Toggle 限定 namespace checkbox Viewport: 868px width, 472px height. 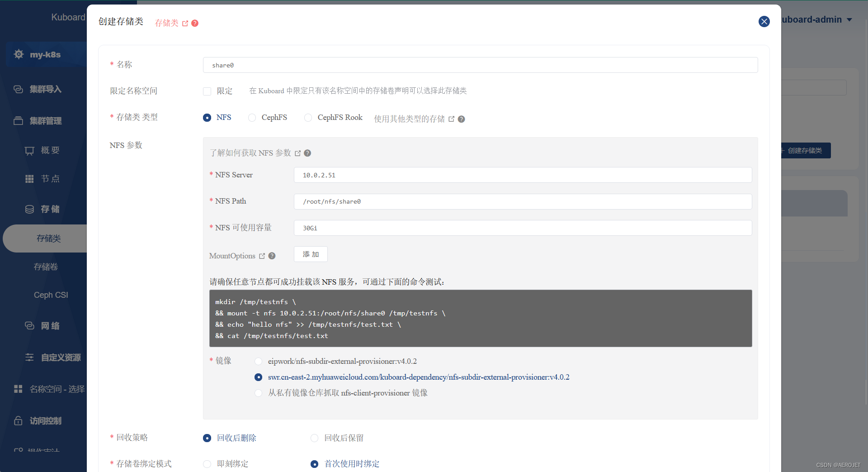click(x=207, y=91)
